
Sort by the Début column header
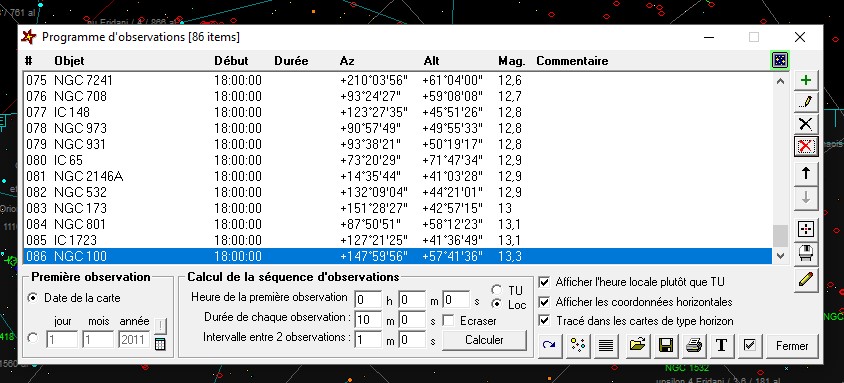[x=231, y=61]
